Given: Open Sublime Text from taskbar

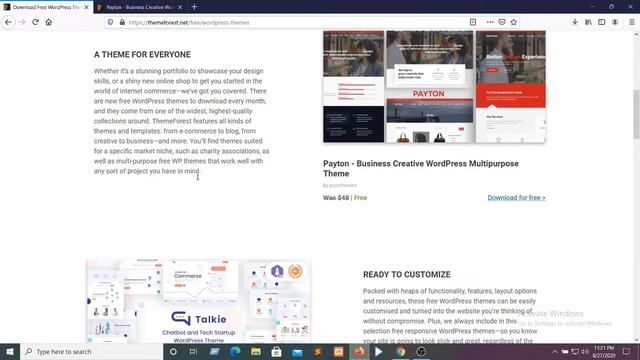Looking at the screenshot, I should point(318,351).
